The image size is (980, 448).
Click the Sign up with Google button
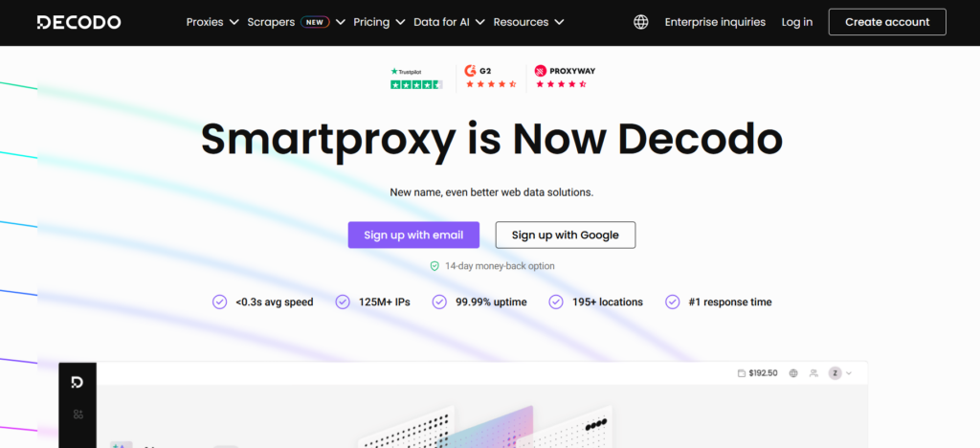click(x=565, y=235)
